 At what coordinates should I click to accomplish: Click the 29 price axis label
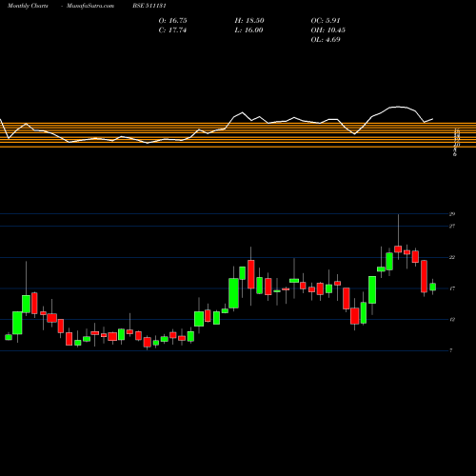(452, 214)
